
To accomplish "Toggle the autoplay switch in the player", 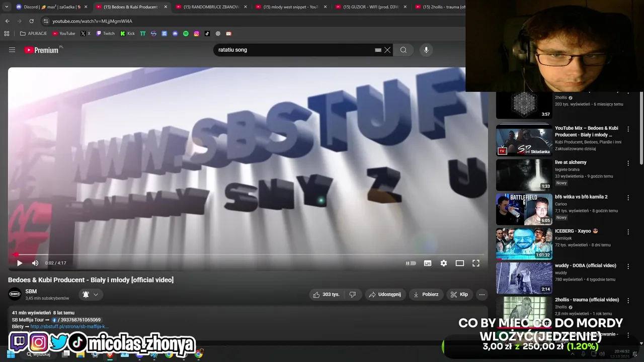I will 411,263.
